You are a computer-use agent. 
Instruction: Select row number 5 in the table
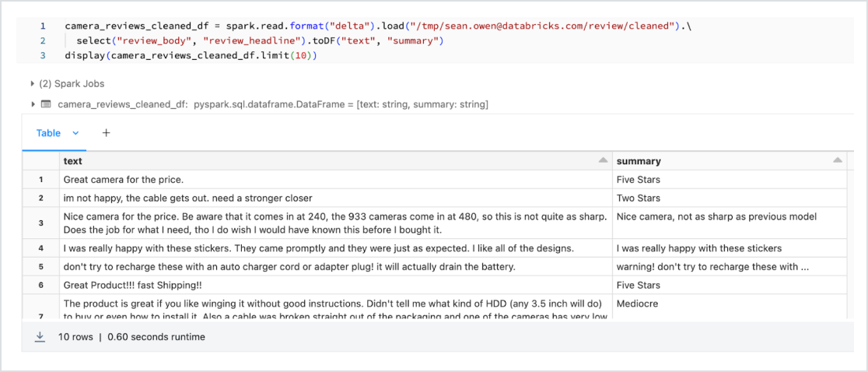[x=40, y=267]
